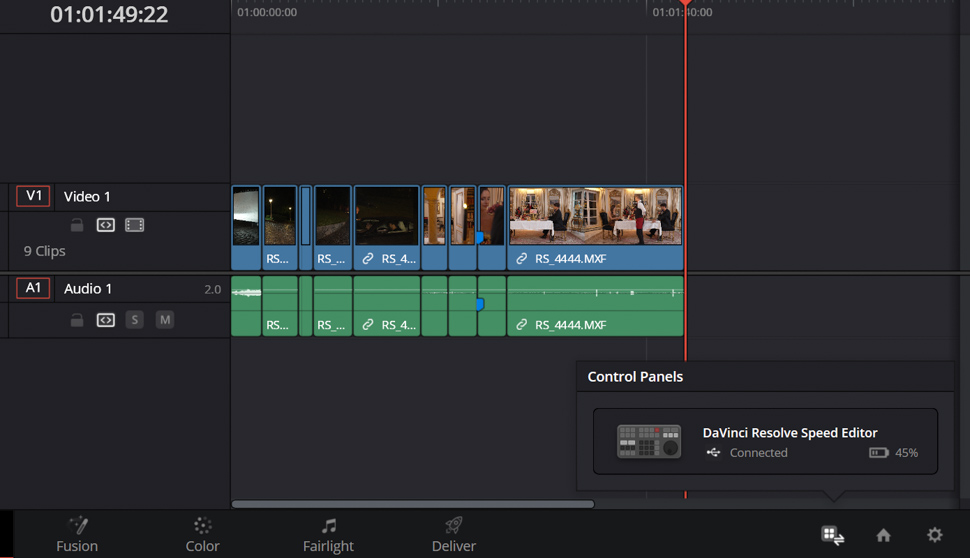Viewport: 970px width, 558px height.
Task: Switch to the Fusion page
Action: click(77, 535)
